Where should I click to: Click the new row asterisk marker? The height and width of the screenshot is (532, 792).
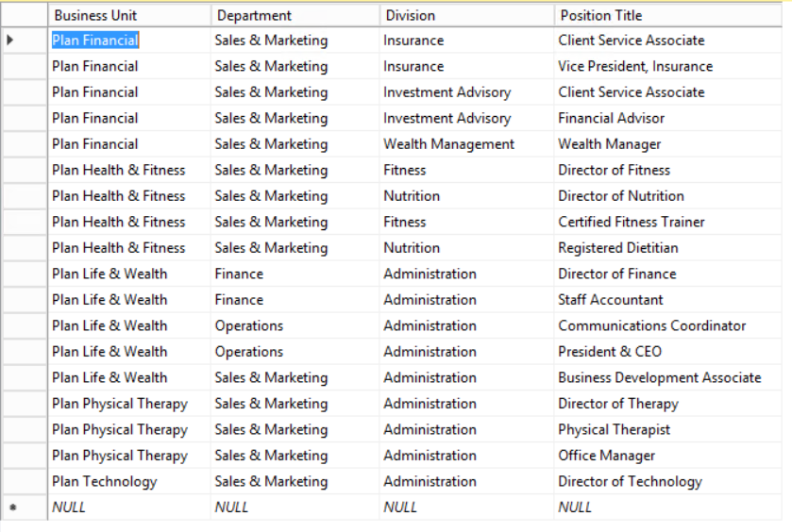tap(11, 507)
